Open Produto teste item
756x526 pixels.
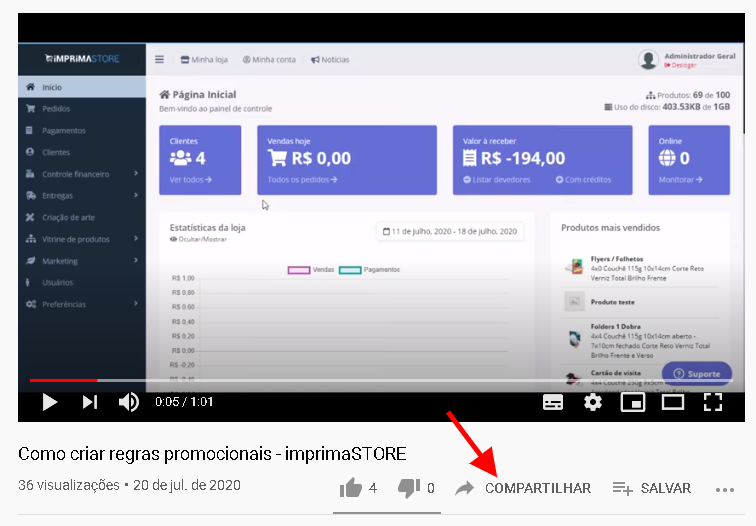612,302
